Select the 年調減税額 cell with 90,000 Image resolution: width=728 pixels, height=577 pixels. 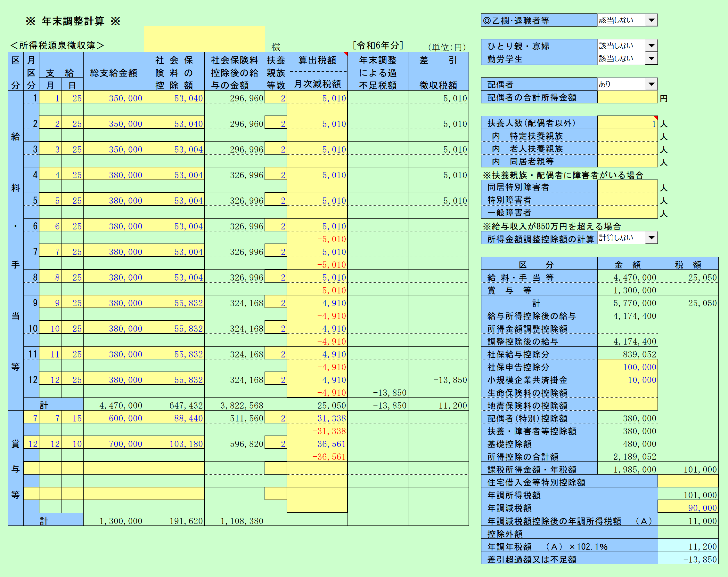(x=688, y=507)
